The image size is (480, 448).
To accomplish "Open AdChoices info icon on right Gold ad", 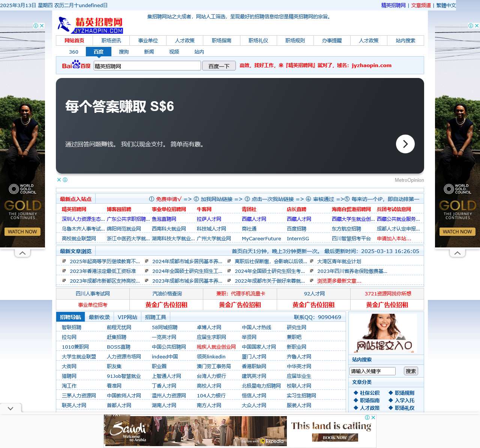I will [x=471, y=26].
